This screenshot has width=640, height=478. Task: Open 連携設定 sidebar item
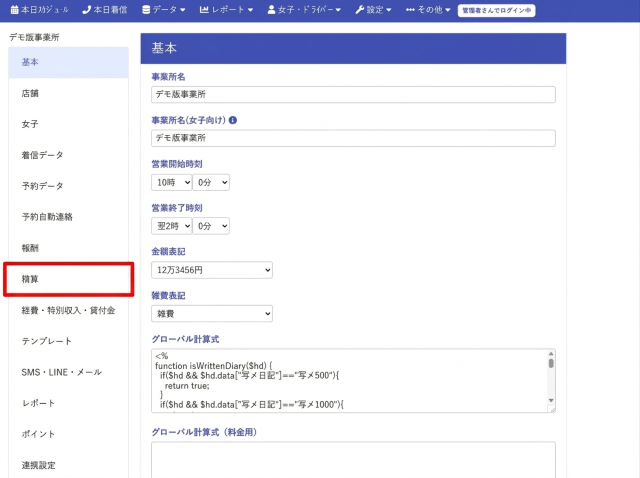click(68, 465)
